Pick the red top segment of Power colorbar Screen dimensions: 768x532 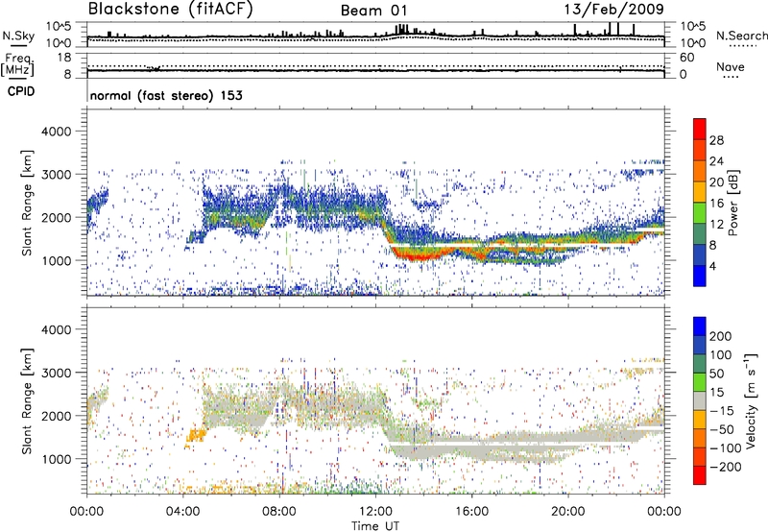pyautogui.click(x=700, y=129)
